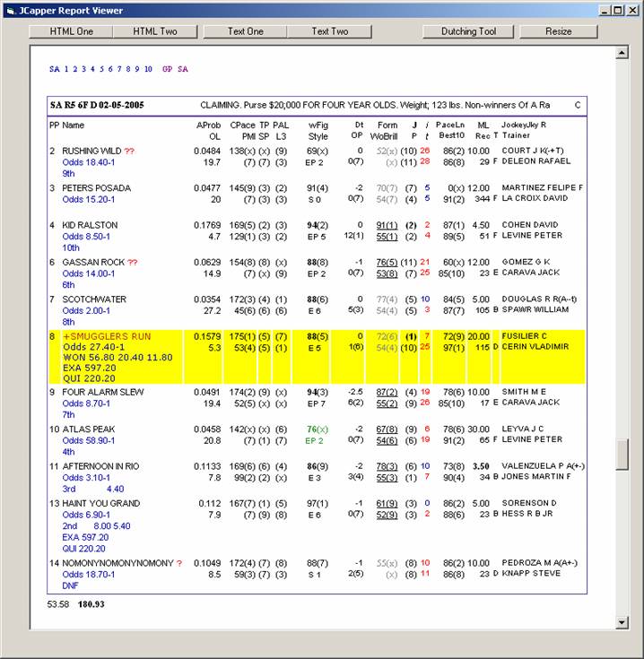Click Odds 8.50-1 under Kid Ralston
This screenshot has height=659, width=644.
[x=86, y=236]
